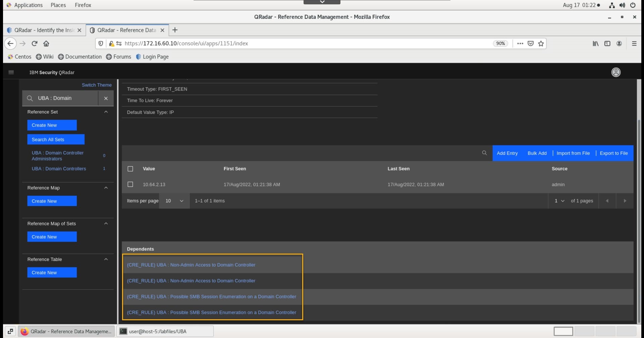Image resolution: width=644 pixels, height=338 pixels.
Task: Collapse the Reference Map section
Action: (x=106, y=188)
